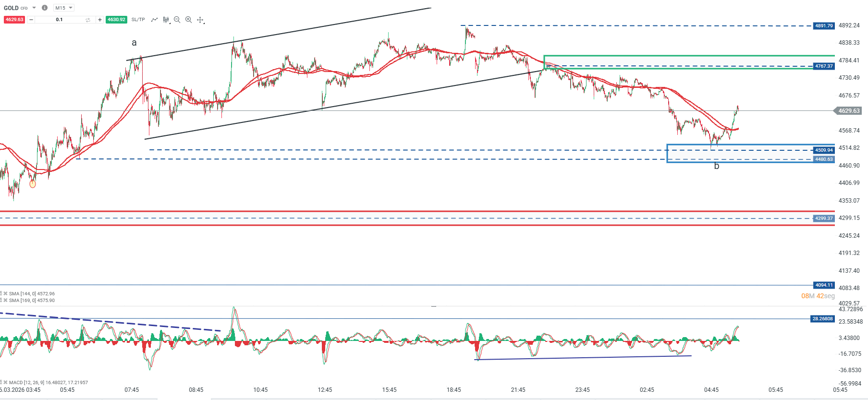Toggle the volume units swap icon

pos(88,20)
